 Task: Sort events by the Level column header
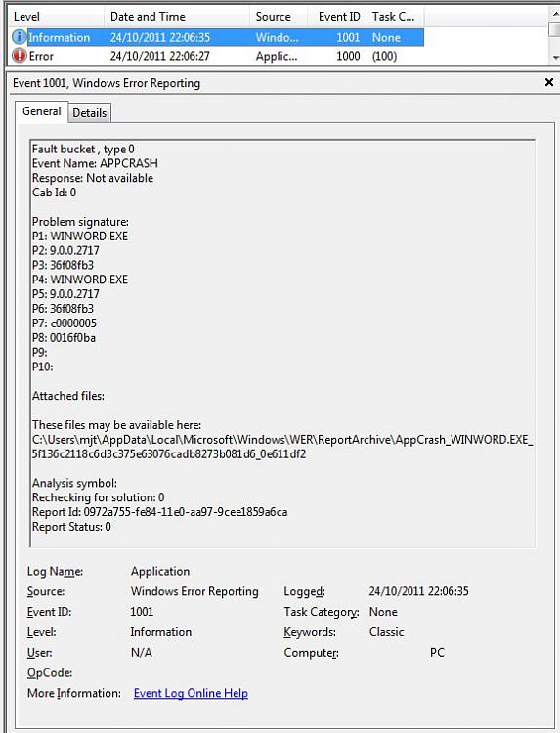tap(56, 17)
